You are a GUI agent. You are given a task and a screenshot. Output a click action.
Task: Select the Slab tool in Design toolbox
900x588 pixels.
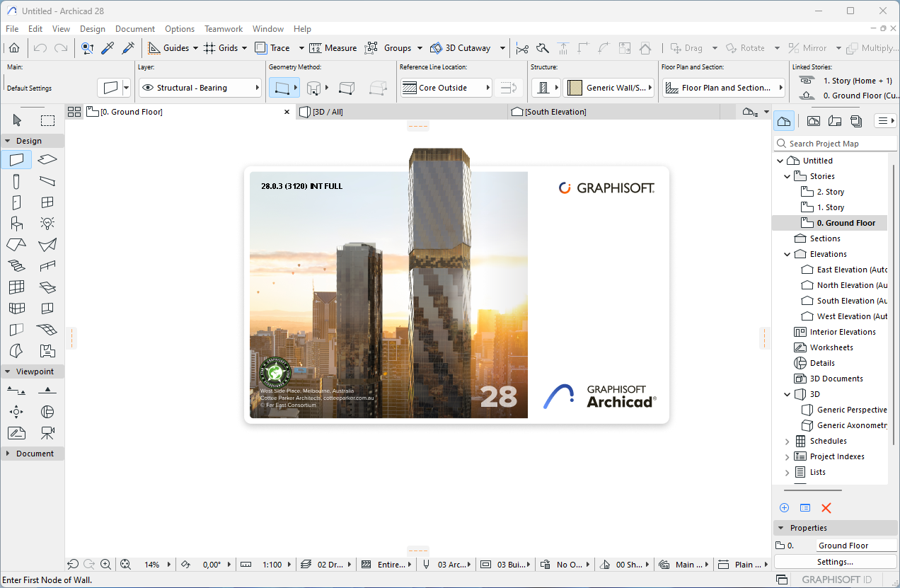(47, 160)
